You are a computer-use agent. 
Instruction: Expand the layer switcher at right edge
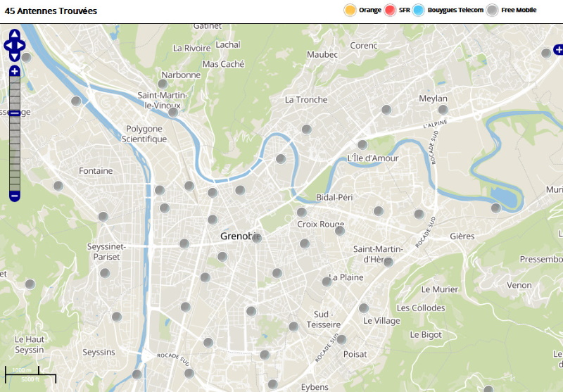coord(558,49)
